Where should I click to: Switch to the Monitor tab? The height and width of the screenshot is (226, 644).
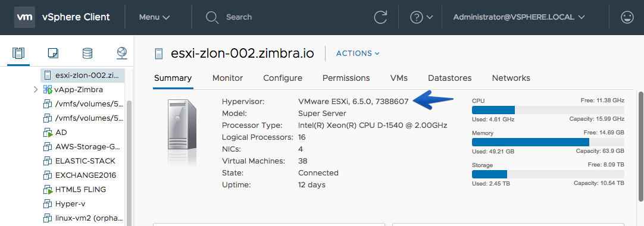tap(227, 78)
